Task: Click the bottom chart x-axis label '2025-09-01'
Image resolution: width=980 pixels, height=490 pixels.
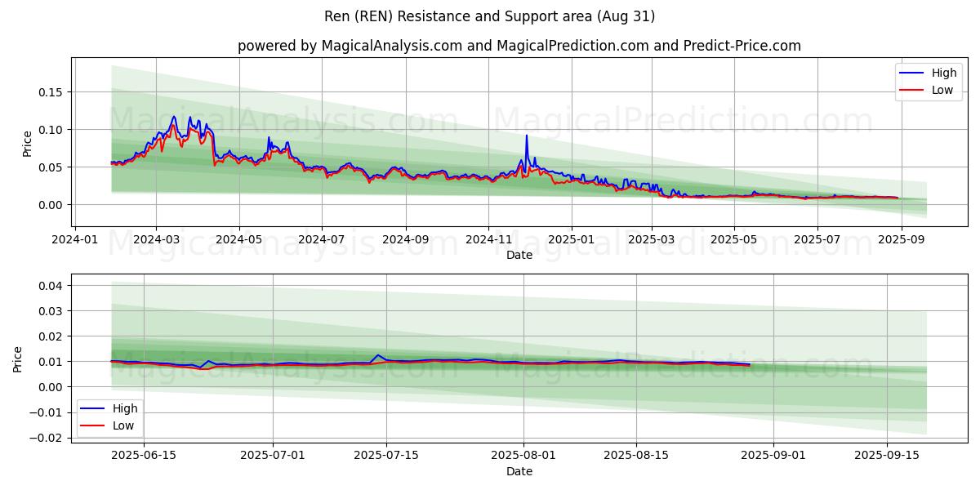Action: tap(773, 457)
